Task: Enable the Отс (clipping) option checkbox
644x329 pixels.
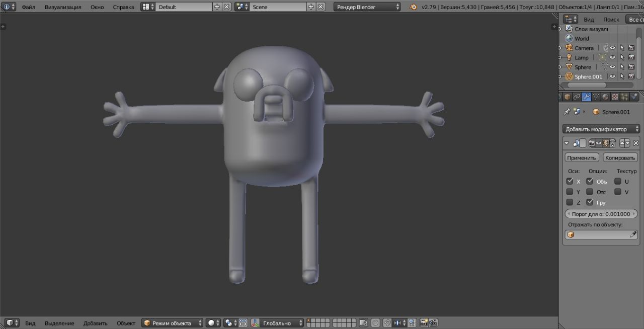Action: tap(590, 192)
